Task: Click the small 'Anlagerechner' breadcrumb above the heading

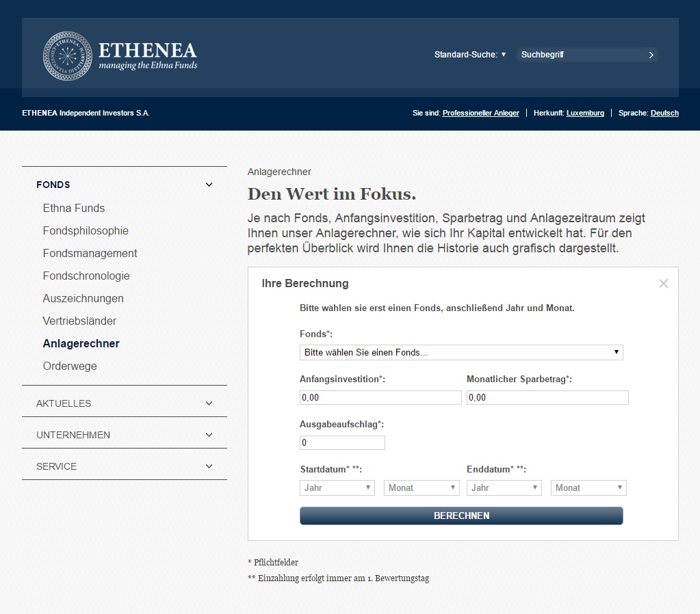Action: [x=279, y=172]
